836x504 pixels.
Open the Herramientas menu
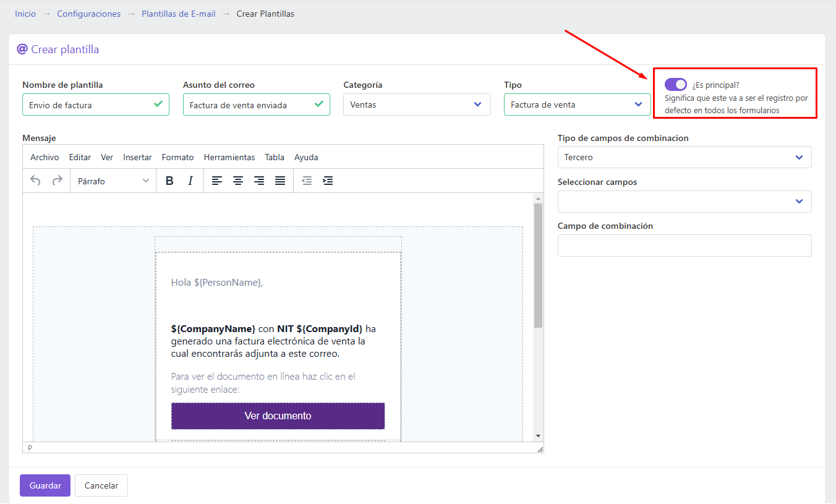coord(229,157)
